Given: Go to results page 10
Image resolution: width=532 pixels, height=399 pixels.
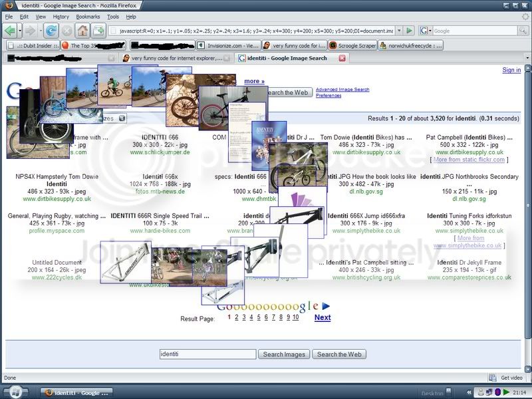Looking at the screenshot, I should pyautogui.click(x=295, y=317).
